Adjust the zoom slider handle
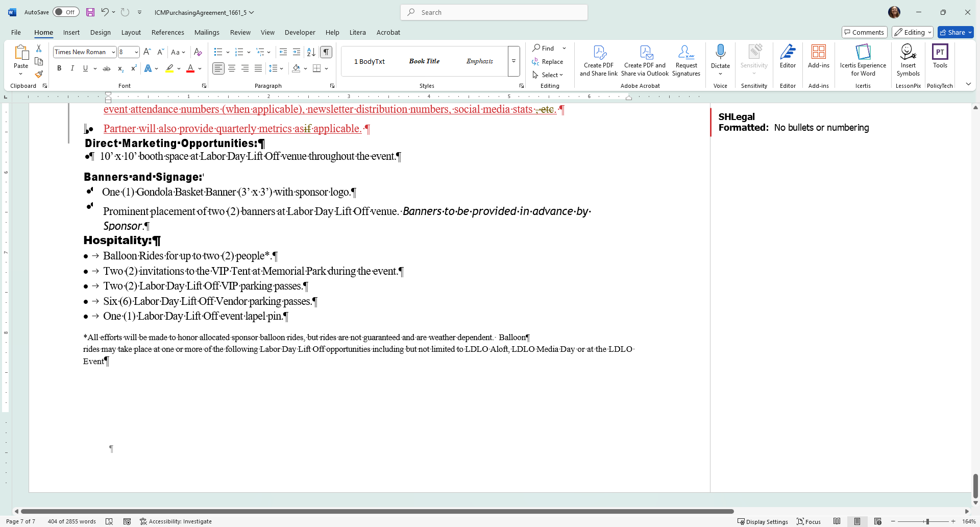 927,521
